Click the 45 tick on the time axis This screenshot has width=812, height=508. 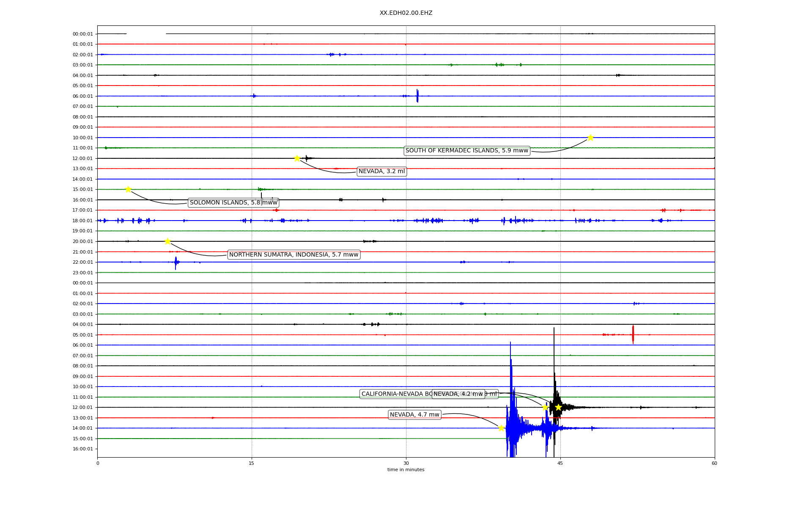coord(560,463)
